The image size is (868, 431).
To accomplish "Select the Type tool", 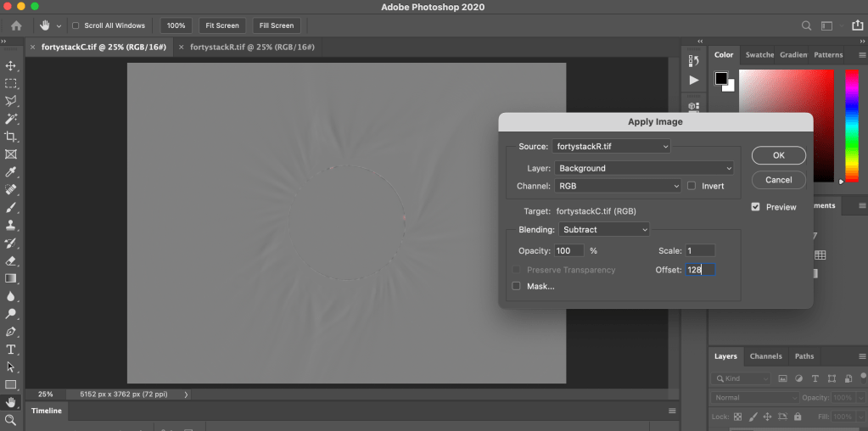I will tap(11, 350).
